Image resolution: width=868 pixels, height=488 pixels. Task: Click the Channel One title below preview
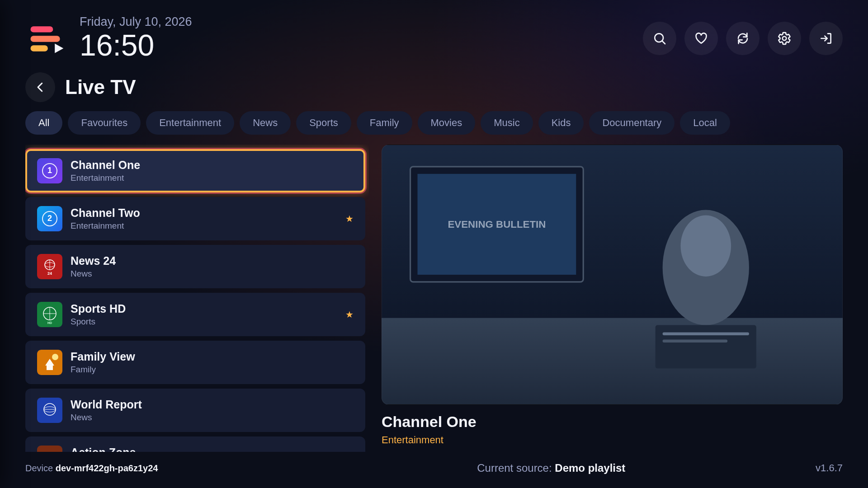(429, 422)
